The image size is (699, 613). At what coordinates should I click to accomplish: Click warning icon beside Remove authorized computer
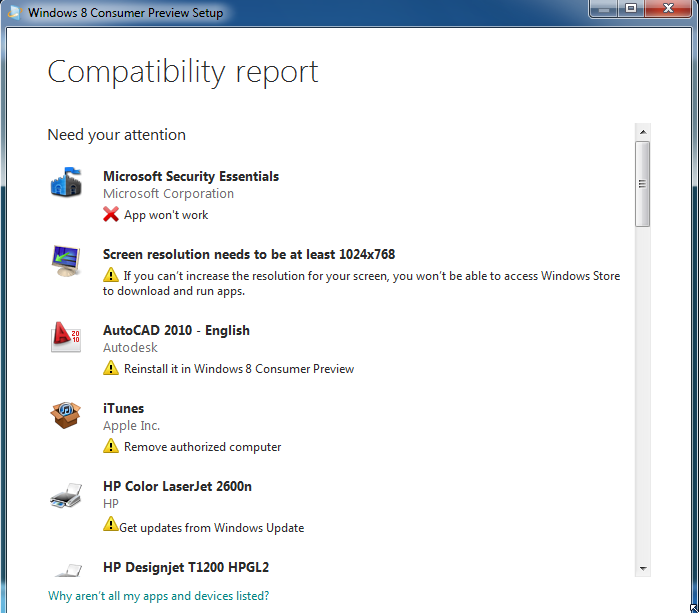111,446
